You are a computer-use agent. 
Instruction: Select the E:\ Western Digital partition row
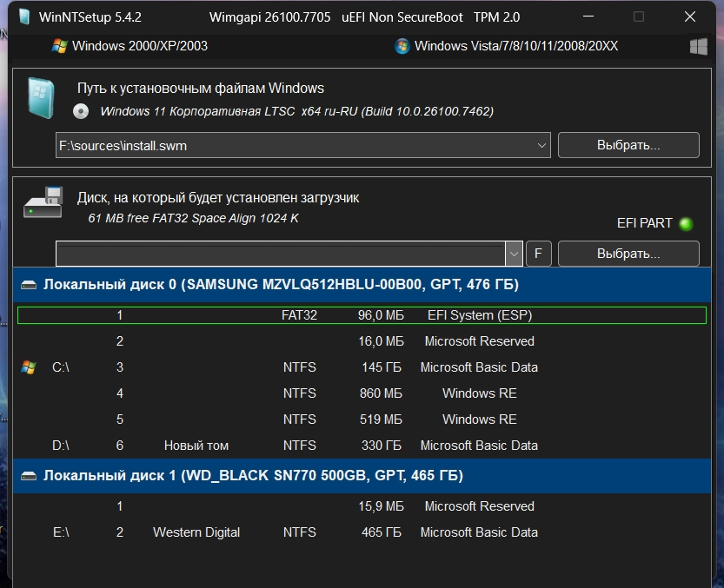click(x=362, y=532)
